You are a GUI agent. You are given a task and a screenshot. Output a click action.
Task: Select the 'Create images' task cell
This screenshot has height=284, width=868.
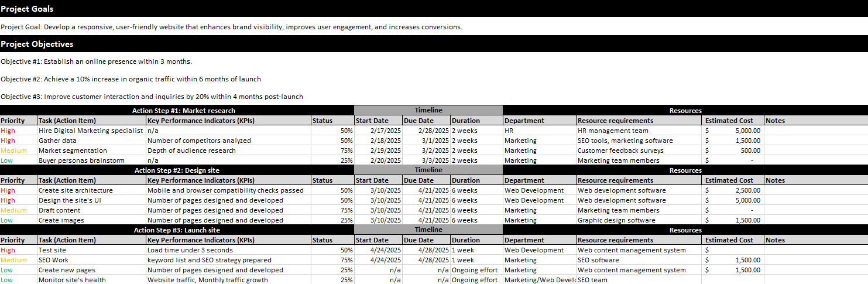pyautogui.click(x=91, y=220)
